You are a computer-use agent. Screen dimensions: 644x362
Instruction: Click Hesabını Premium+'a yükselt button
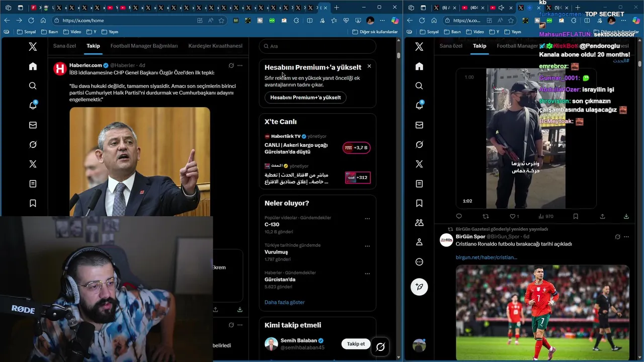(x=305, y=98)
